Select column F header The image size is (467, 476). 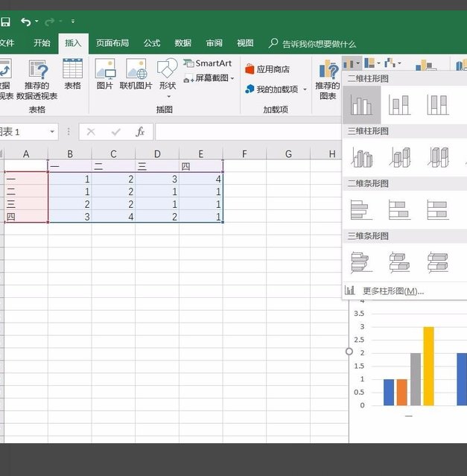(244, 154)
